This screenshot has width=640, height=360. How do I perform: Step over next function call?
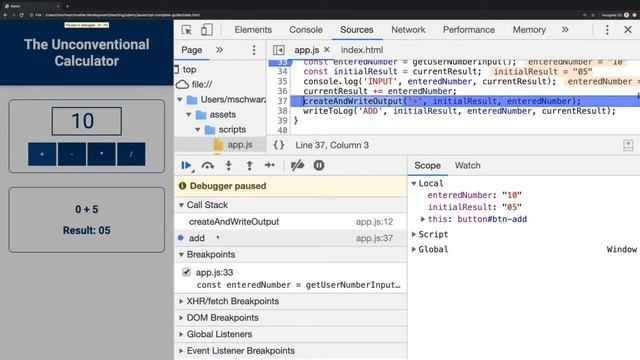pyautogui.click(x=208, y=165)
